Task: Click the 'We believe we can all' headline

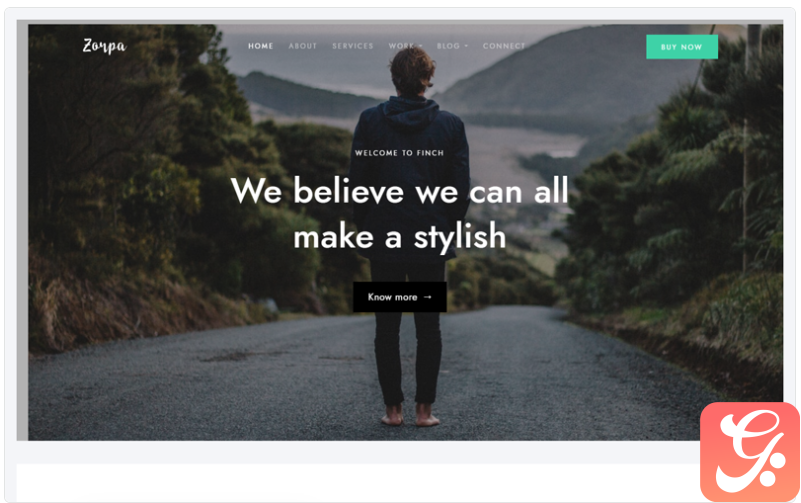Action: coord(399,191)
